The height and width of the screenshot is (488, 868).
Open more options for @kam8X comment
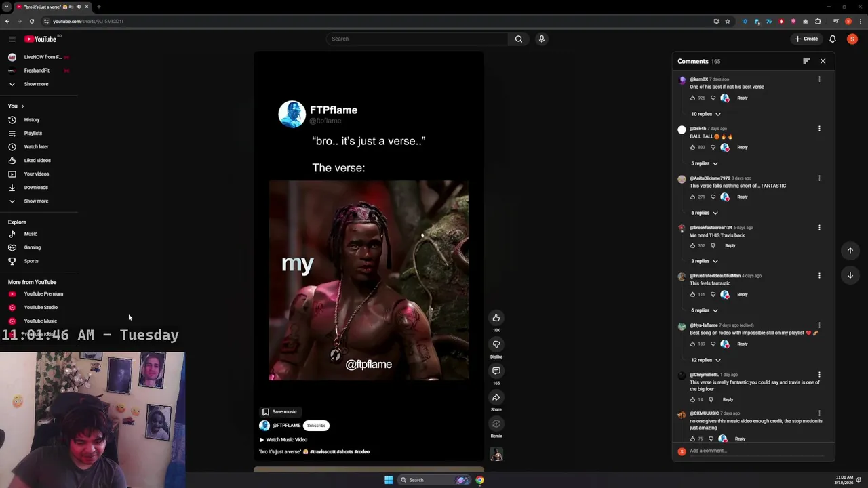point(819,79)
